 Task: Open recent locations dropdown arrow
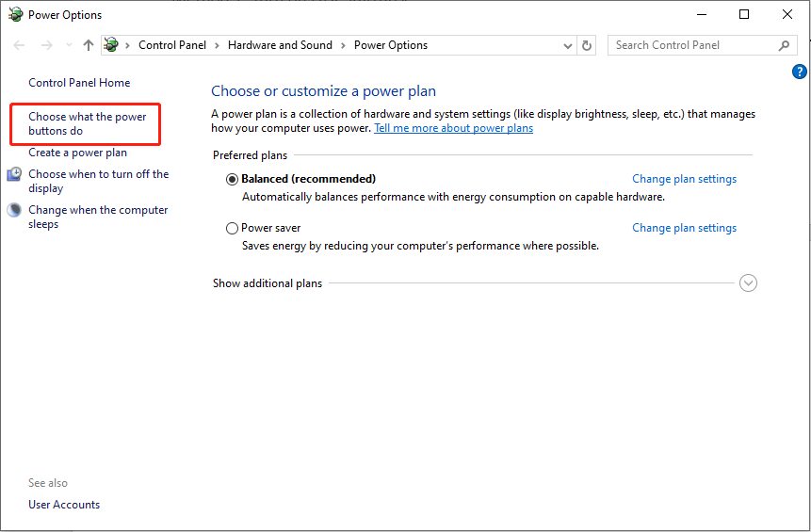[x=69, y=45]
